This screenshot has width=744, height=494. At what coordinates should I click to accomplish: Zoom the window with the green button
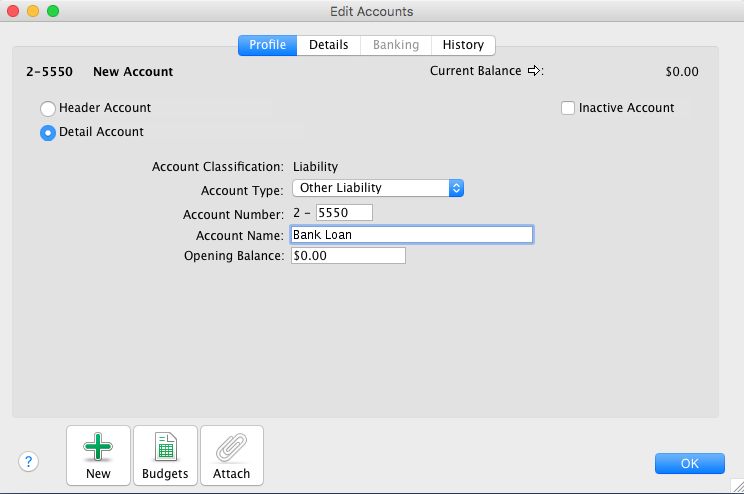pyautogui.click(x=53, y=11)
